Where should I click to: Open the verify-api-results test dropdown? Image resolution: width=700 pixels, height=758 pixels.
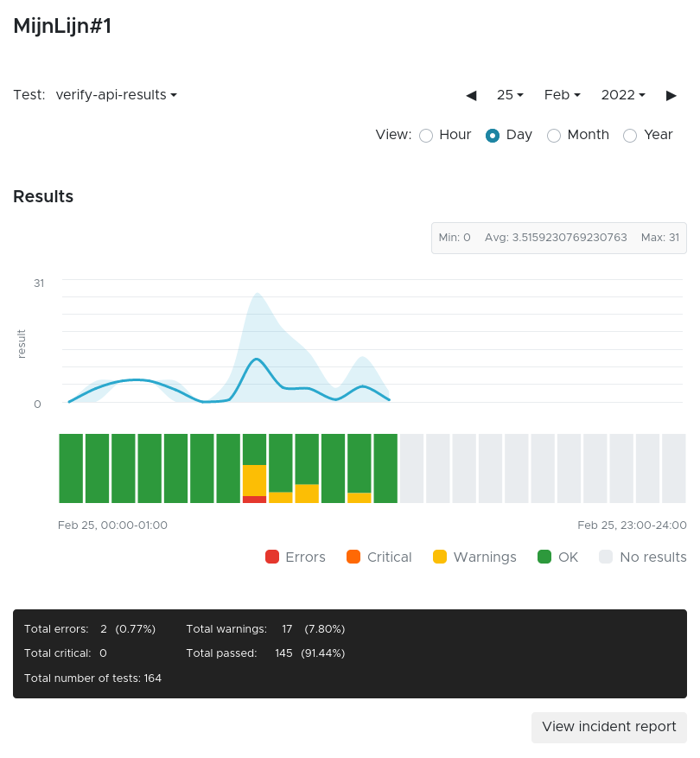click(117, 95)
